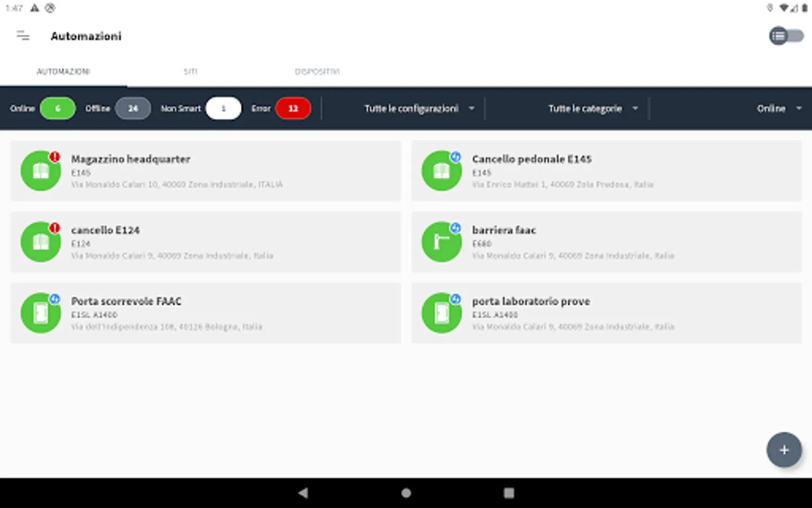Tap Android home navigation button
The image size is (812, 508).
point(406,493)
